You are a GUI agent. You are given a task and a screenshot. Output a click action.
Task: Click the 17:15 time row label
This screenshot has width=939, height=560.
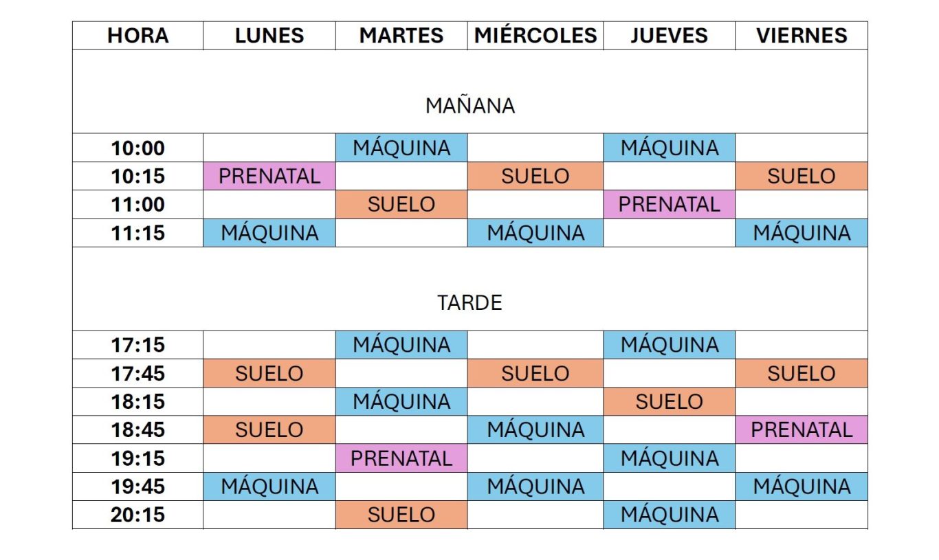(138, 345)
